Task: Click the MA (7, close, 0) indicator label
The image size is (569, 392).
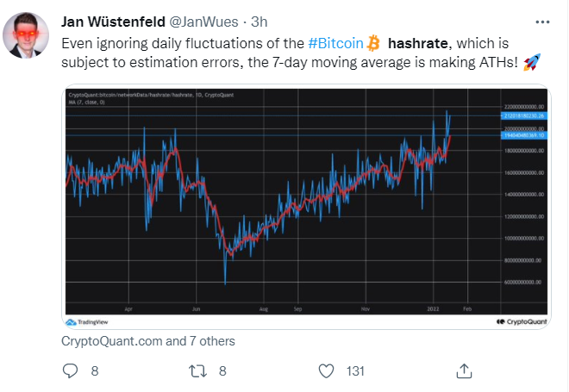Action: (x=87, y=103)
